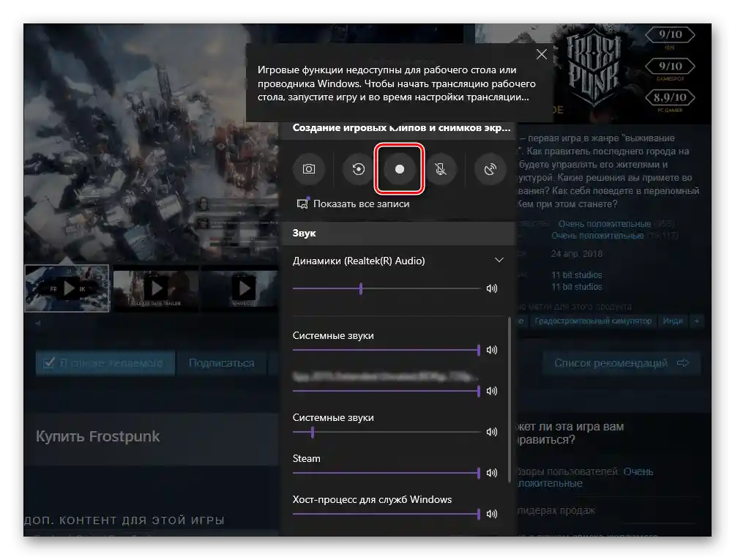Click the 24 апр. 2018 release date
This screenshot has width=735, height=560.
click(577, 254)
